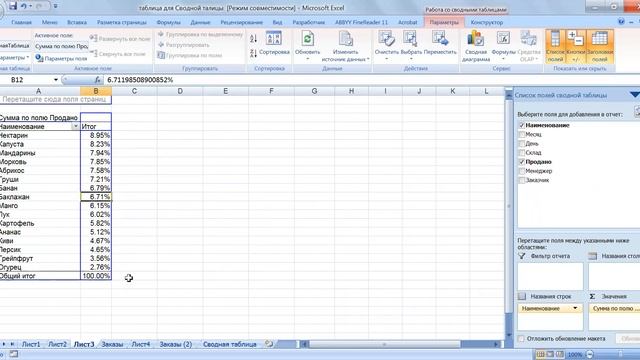Check the Менеджер field checkbox
640x360 pixels.
click(522, 171)
